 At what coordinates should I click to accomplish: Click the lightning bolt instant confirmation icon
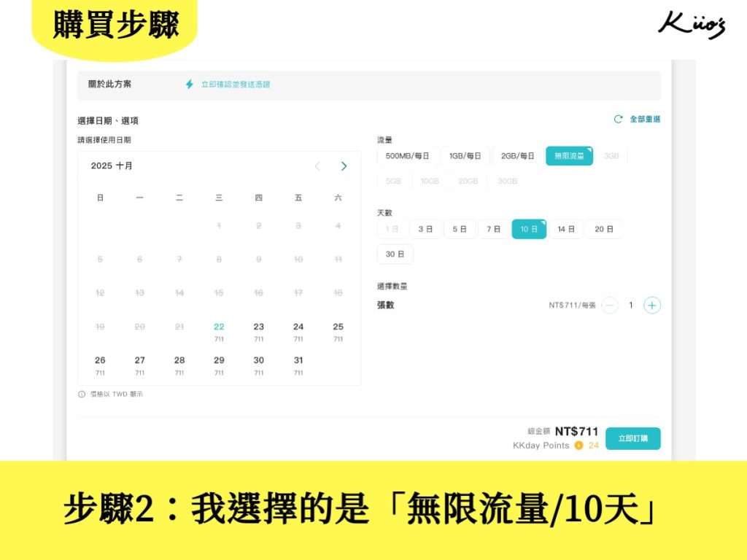(x=190, y=85)
